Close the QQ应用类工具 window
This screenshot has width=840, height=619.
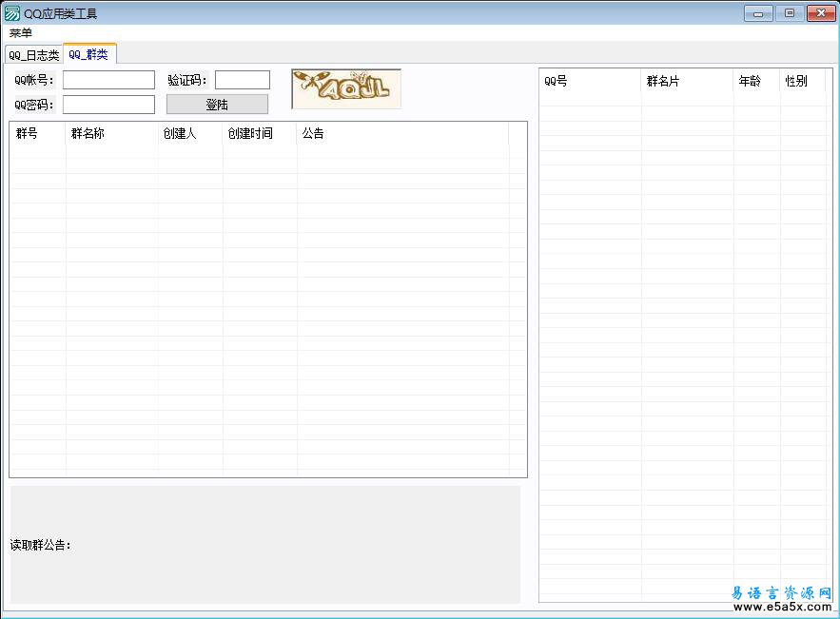coord(821,13)
